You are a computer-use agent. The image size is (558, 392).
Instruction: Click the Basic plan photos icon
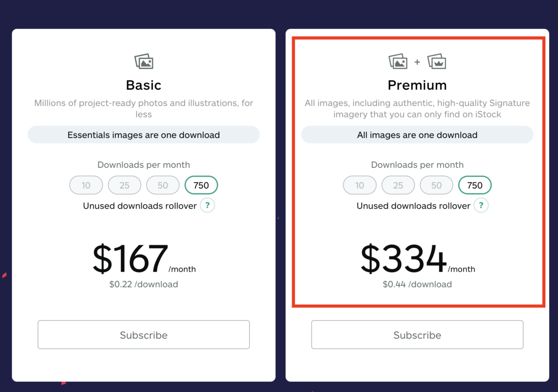(x=144, y=61)
